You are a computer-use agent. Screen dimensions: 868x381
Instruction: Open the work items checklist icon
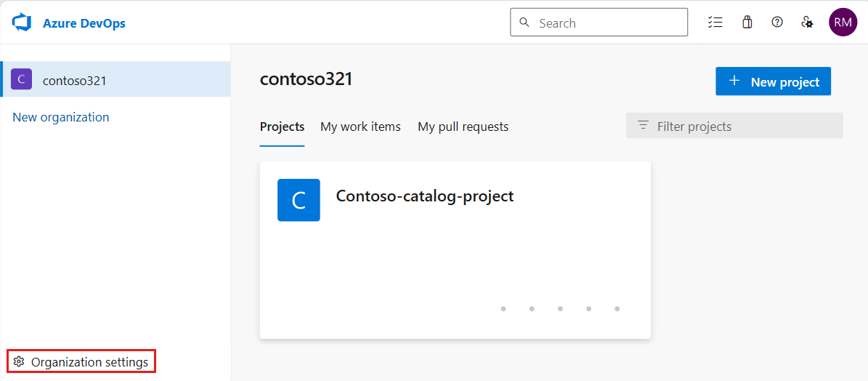point(715,22)
